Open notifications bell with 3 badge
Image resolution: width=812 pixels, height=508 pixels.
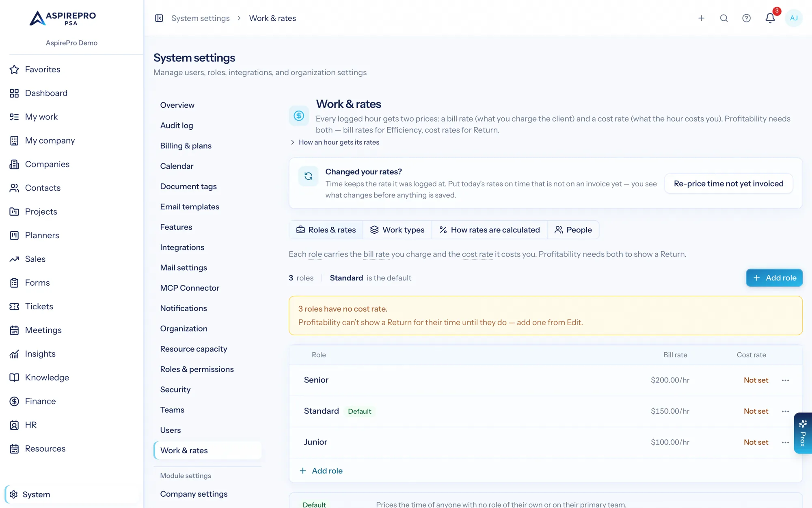770,18
